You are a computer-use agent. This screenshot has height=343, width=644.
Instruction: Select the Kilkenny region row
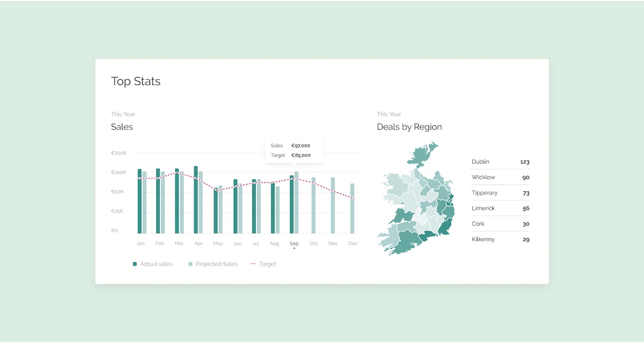pos(500,240)
